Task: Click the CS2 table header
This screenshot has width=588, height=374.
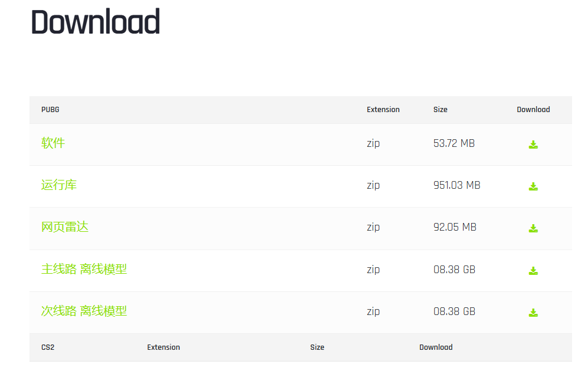Action: (48, 347)
